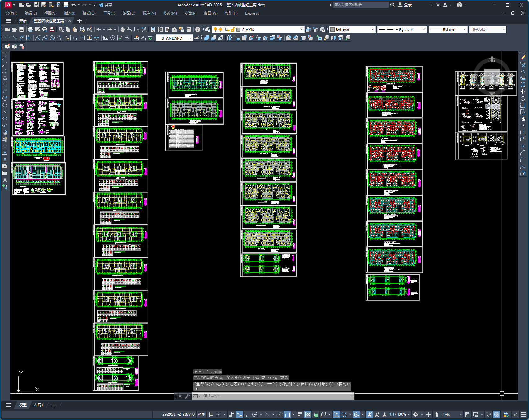Click the Zoom Window icon
Viewport: 529px width, 420px height.
137,29
